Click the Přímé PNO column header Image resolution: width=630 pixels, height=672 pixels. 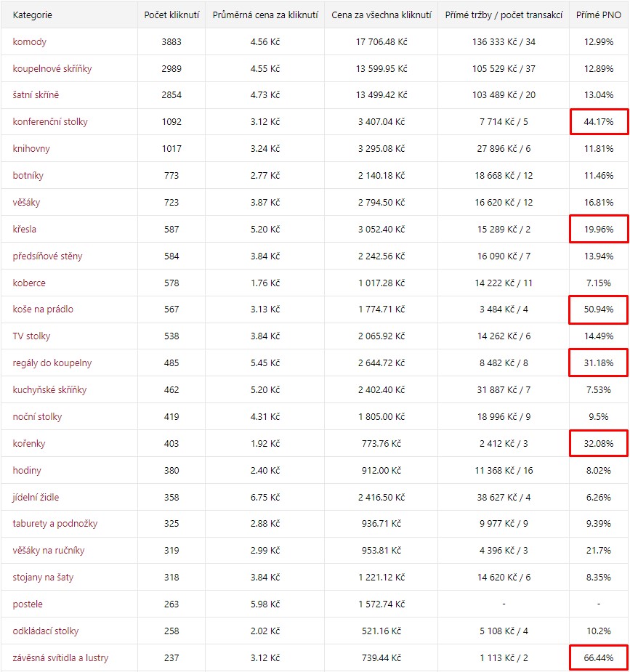click(x=598, y=15)
